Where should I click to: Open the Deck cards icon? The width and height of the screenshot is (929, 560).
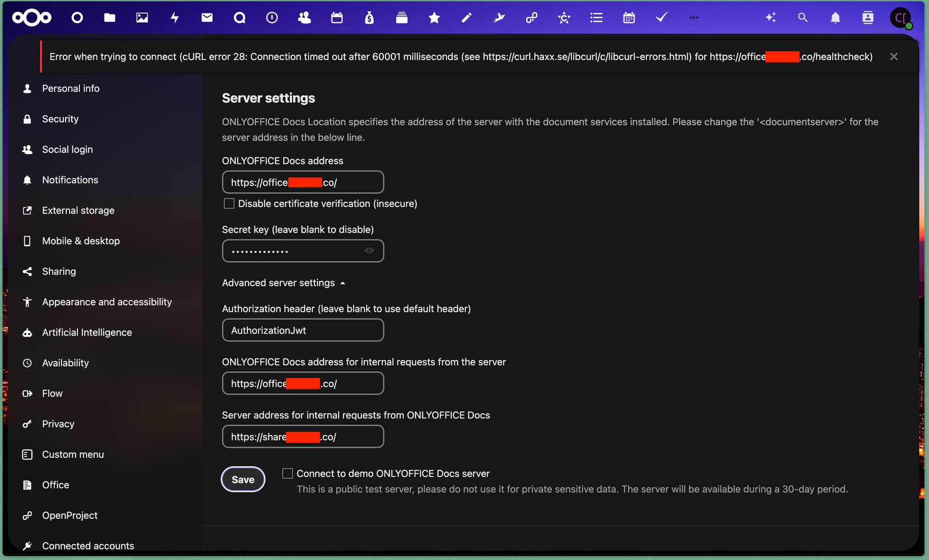(402, 18)
